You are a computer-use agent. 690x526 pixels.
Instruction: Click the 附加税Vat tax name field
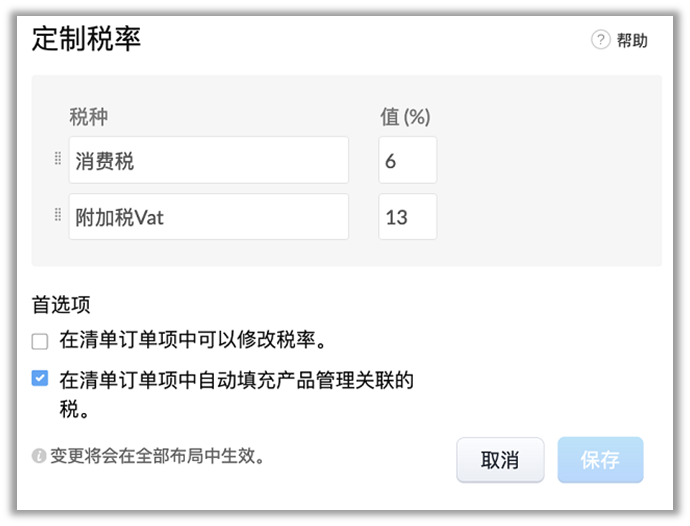click(x=209, y=217)
